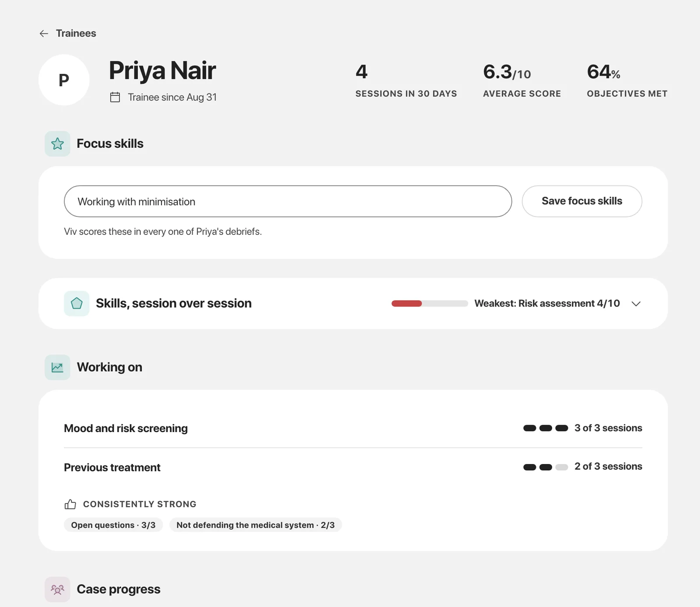Click the pentagon icon in Skills panel
The width and height of the screenshot is (700, 607).
coord(77,303)
